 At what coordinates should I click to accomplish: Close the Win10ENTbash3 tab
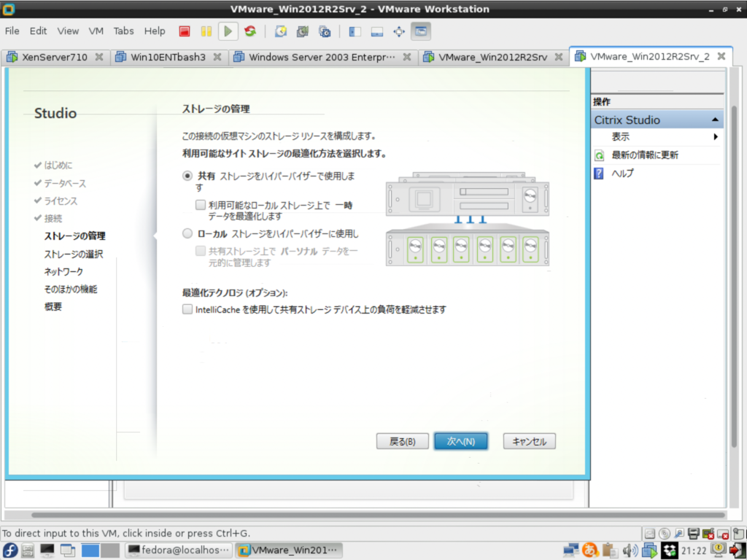(217, 57)
